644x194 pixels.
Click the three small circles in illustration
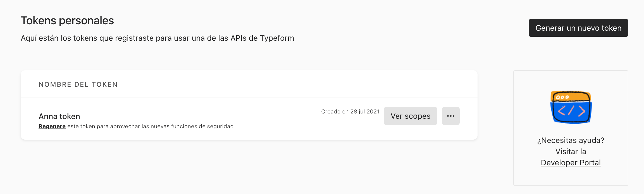point(562,97)
